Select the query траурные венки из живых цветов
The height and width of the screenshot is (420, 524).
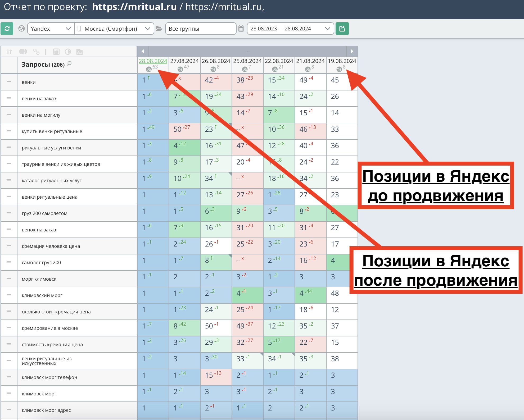tap(61, 164)
